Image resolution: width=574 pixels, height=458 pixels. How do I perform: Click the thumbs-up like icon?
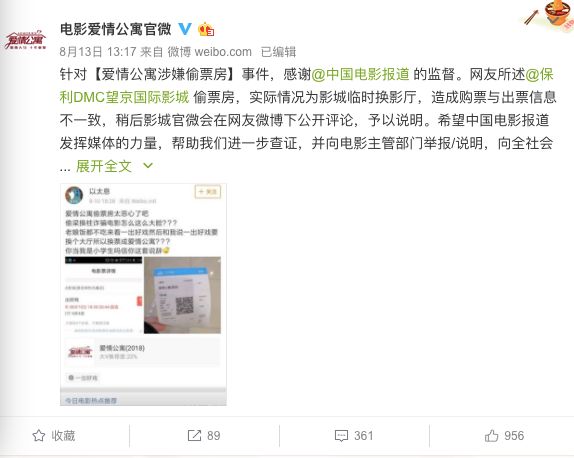tap(491, 436)
